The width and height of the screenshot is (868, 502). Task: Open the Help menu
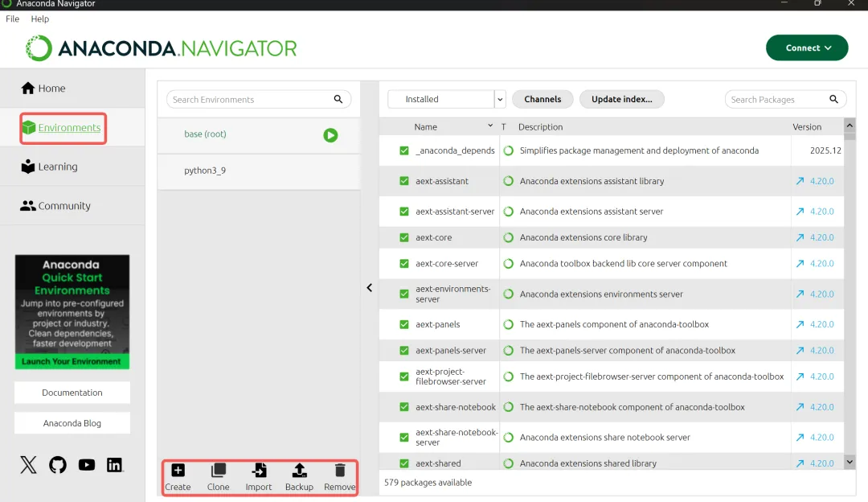[40, 19]
